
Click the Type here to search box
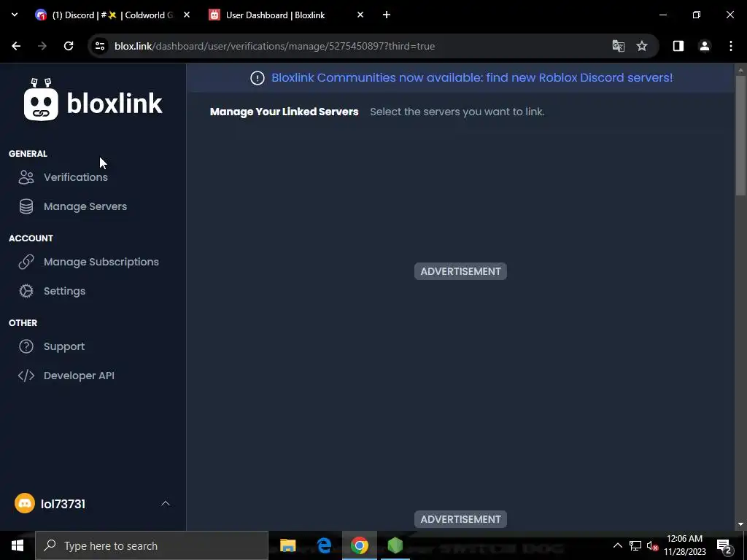tap(152, 545)
